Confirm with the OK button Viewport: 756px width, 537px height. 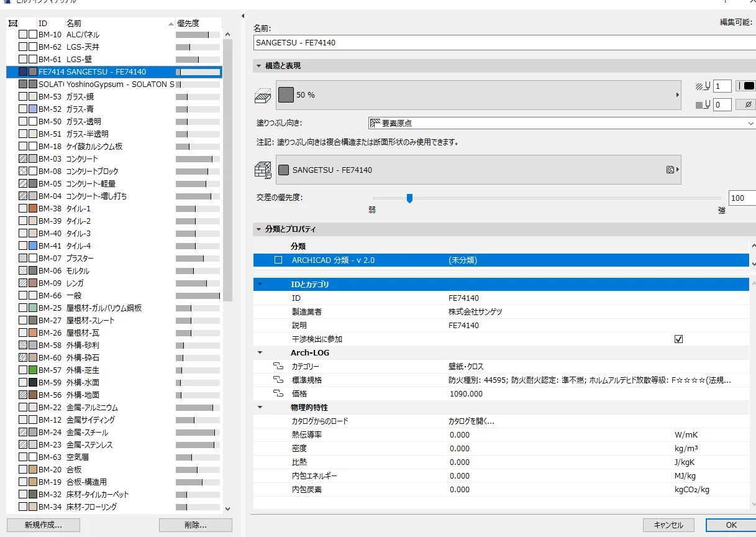(x=731, y=525)
